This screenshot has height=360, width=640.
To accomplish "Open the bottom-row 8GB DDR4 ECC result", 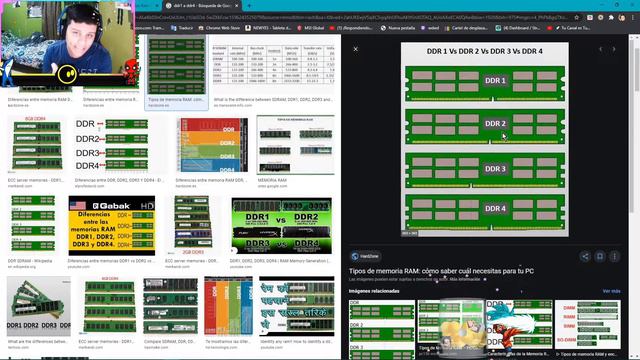I will pyautogui.click(x=110, y=305).
